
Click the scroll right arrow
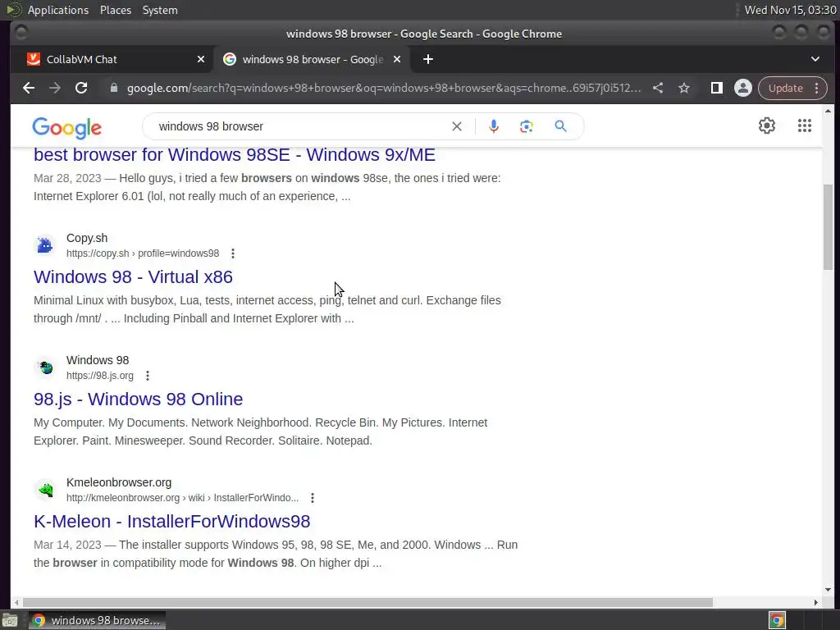pyautogui.click(x=816, y=603)
